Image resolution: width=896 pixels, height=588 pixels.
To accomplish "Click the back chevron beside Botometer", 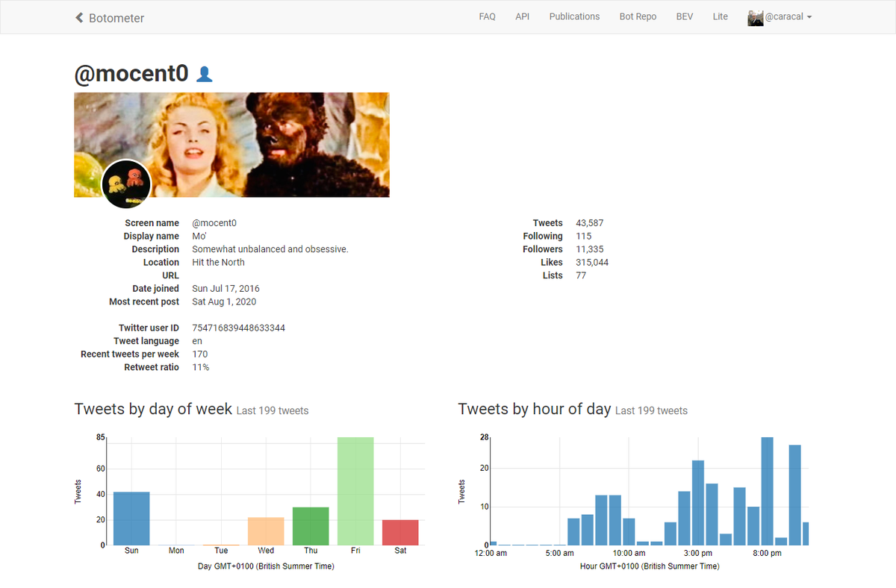I will (x=79, y=17).
